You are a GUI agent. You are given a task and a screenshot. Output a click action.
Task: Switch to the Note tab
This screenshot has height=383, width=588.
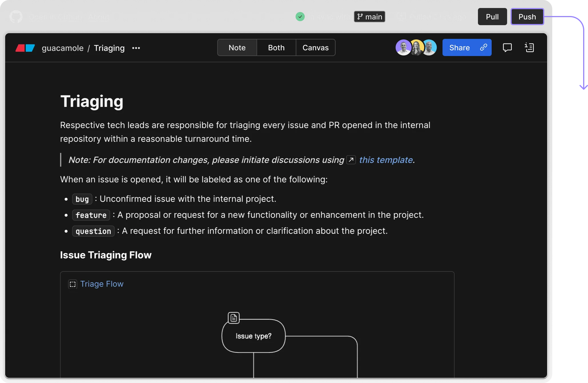click(x=237, y=47)
